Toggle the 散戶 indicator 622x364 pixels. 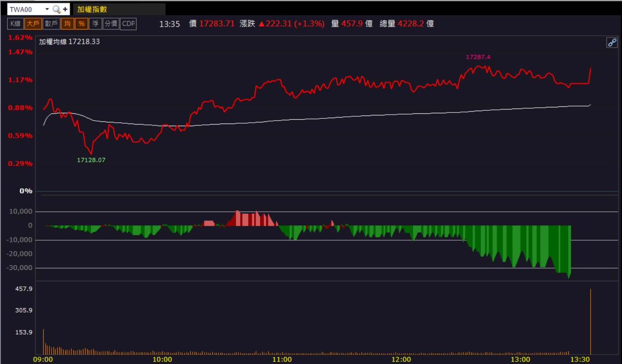pos(51,24)
